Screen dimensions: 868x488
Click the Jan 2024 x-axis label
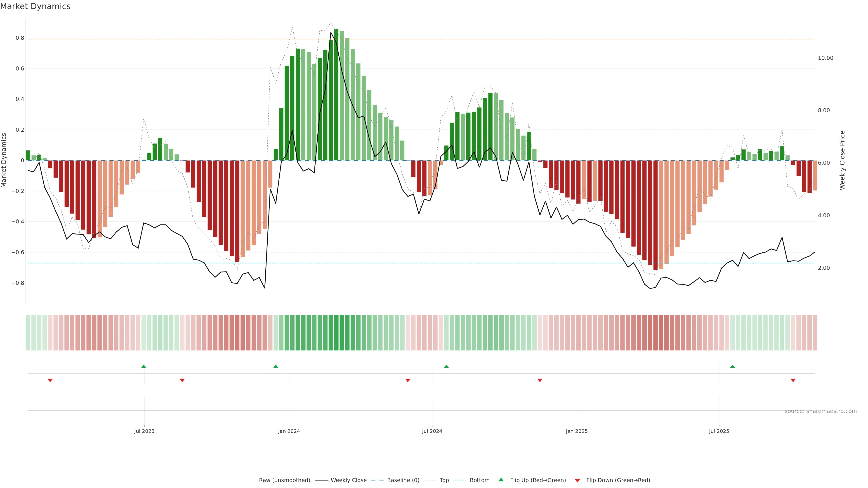pyautogui.click(x=289, y=431)
